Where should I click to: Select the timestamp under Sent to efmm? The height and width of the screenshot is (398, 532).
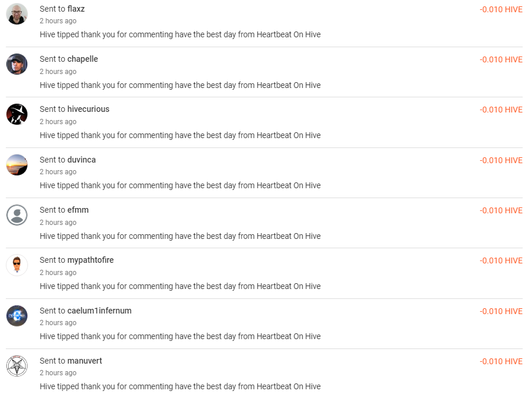58,223
